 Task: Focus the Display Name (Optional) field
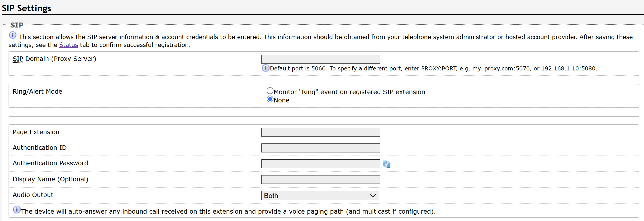coord(321,180)
